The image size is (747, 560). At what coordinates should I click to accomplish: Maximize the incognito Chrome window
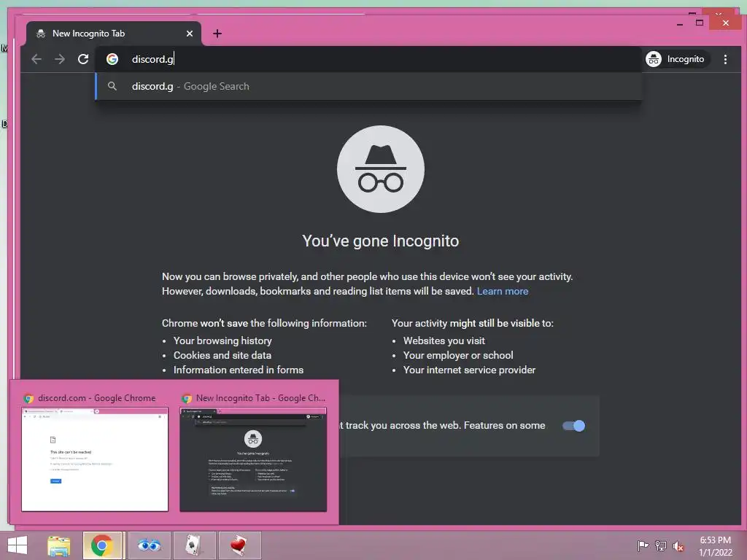click(x=700, y=23)
